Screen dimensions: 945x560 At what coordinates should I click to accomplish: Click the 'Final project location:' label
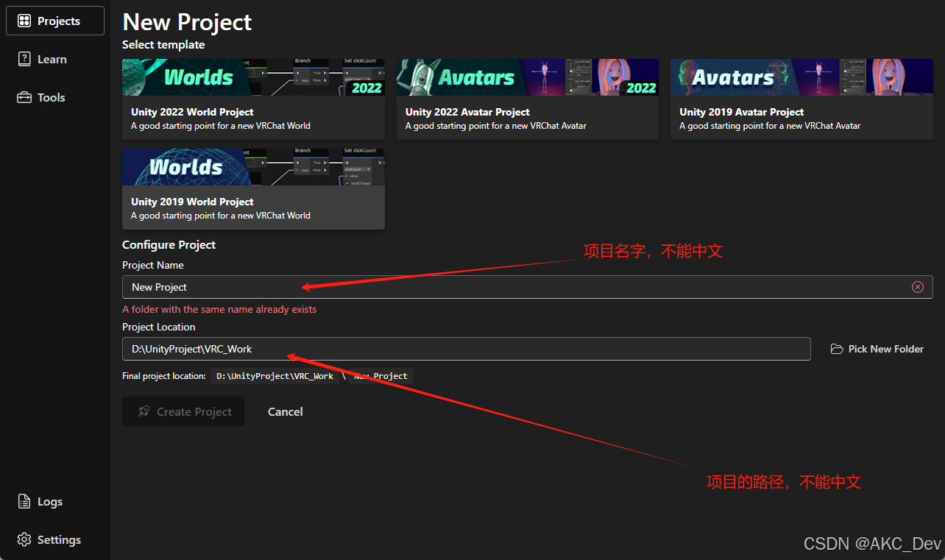coord(164,376)
